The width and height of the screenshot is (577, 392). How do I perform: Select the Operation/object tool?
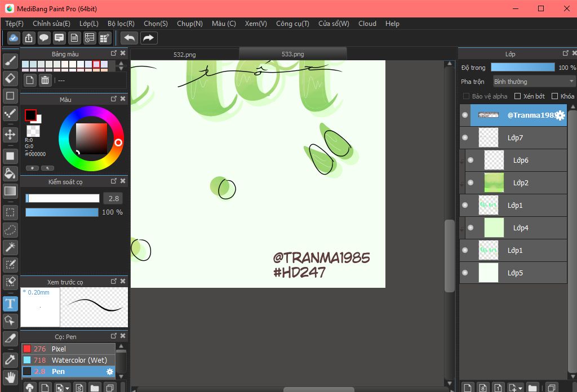point(10,321)
